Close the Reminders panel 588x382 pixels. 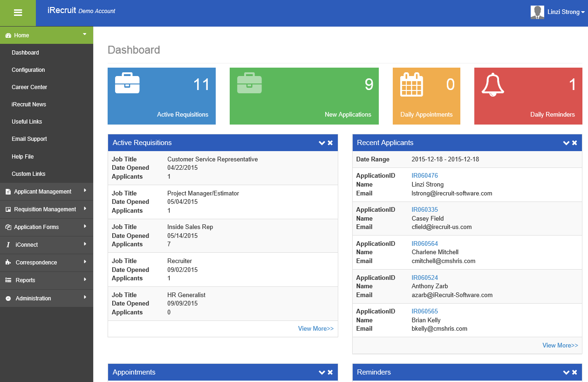click(574, 372)
